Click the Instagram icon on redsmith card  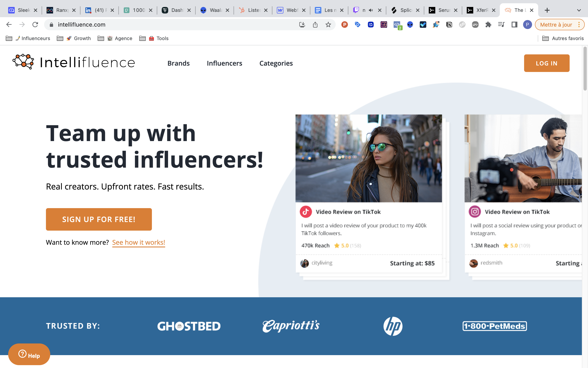[475, 212]
